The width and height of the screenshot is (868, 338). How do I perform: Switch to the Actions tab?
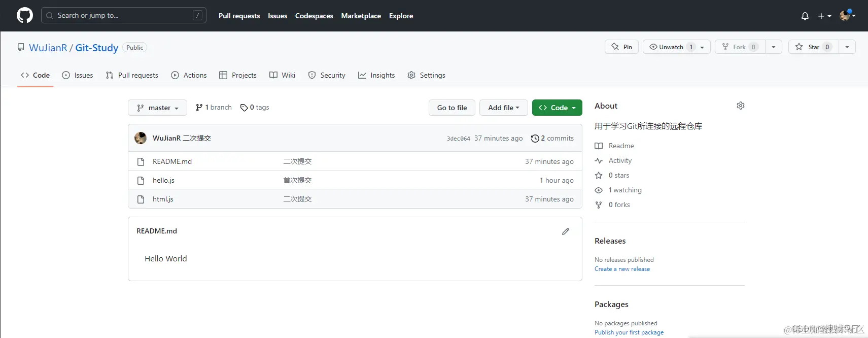click(189, 75)
